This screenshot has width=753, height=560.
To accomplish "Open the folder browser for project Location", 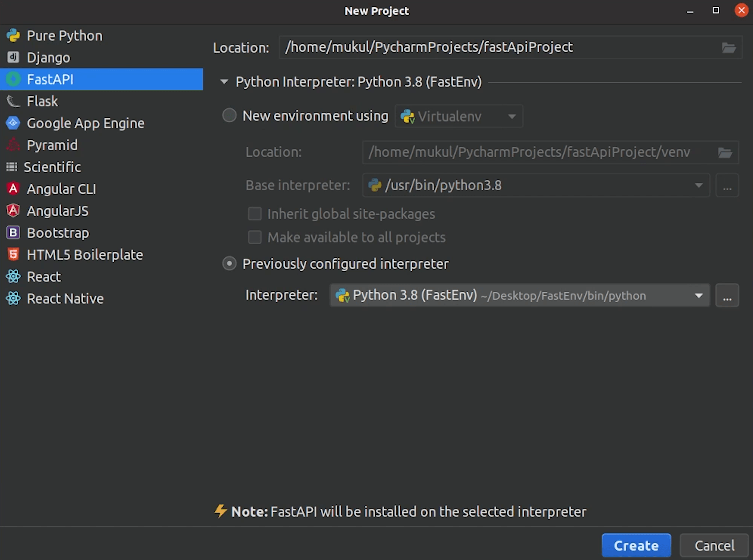I will [730, 48].
